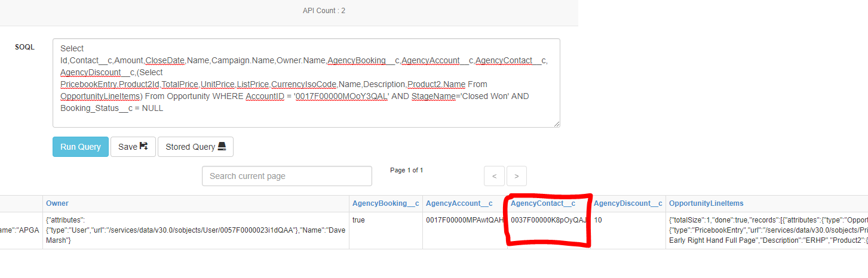Click the AgencyContact__c column header
This screenshot has width=868, height=278.
543,203
